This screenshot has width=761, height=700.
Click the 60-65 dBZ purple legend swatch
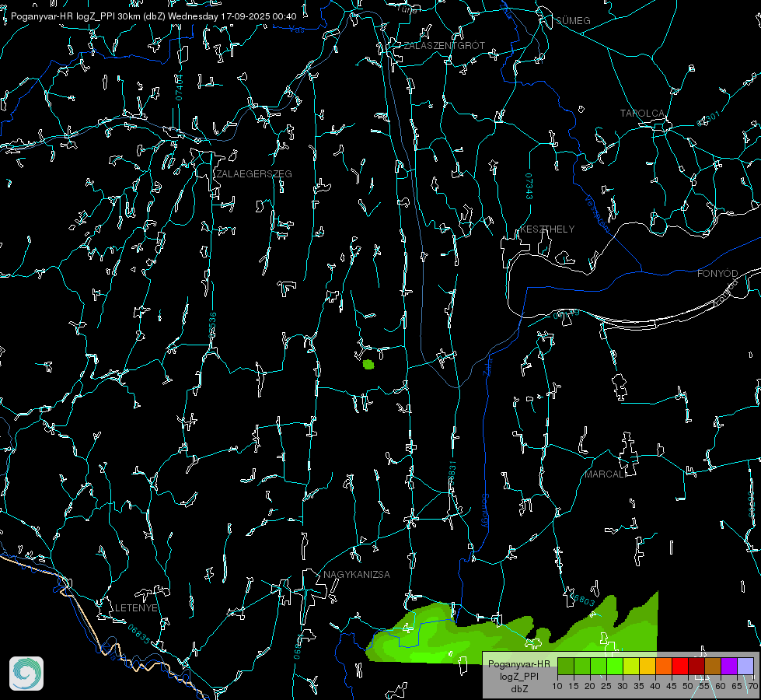(729, 667)
